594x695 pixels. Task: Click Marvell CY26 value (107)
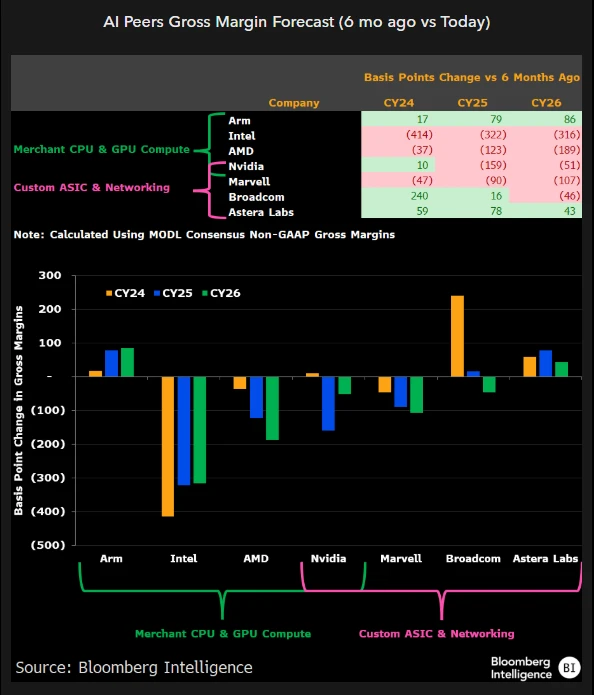[567, 180]
